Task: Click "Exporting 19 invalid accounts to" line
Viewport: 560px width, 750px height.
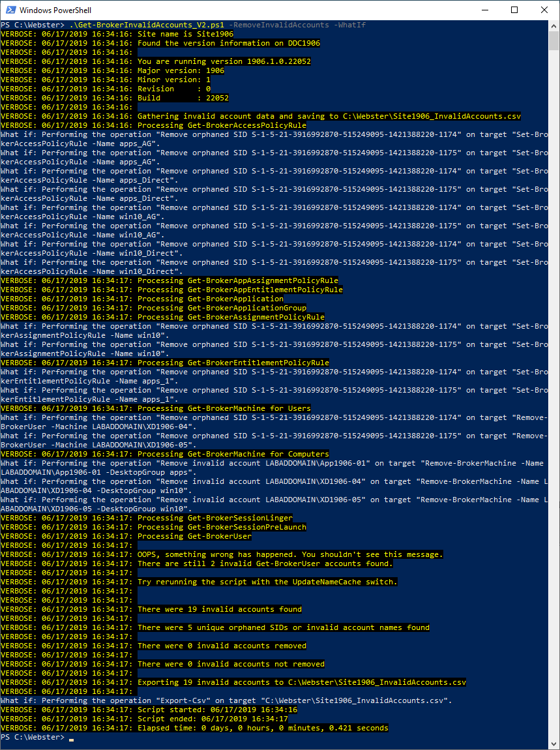Action: [x=302, y=682]
